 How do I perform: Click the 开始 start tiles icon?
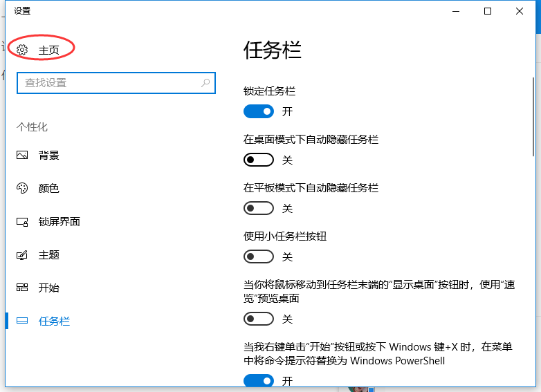pyautogui.click(x=22, y=288)
